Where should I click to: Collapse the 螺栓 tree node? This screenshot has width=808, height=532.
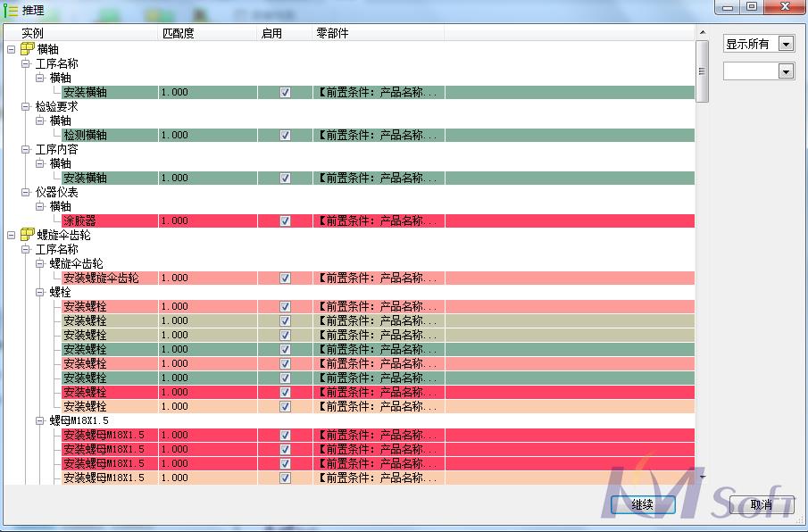pos(40,292)
